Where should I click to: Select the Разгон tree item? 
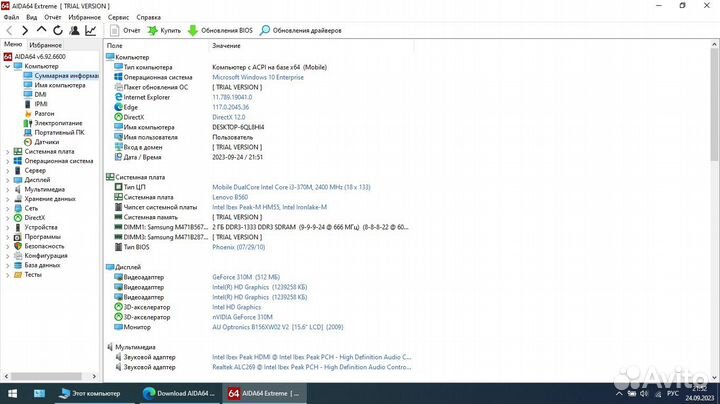[39, 113]
